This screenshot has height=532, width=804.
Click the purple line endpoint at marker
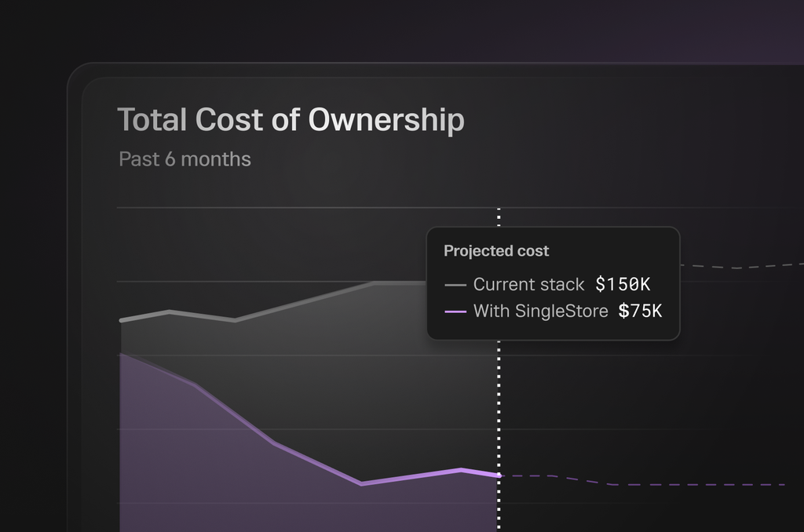click(497, 475)
